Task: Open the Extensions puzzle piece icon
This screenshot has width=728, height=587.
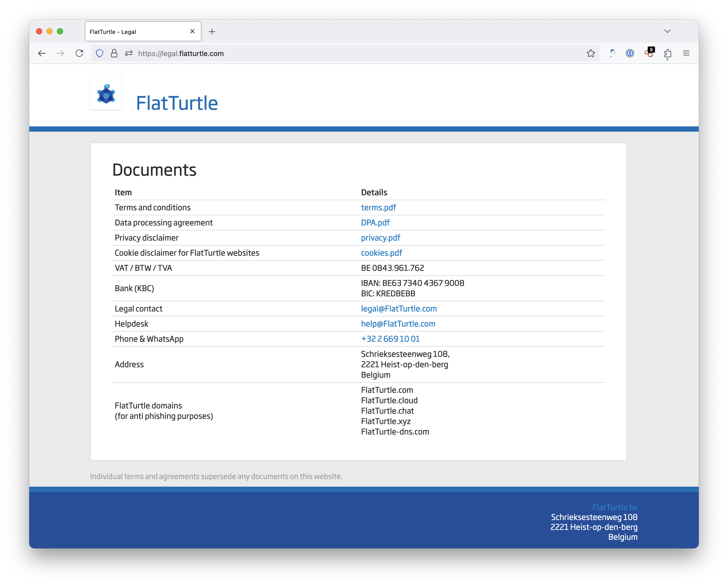Action: pos(668,53)
